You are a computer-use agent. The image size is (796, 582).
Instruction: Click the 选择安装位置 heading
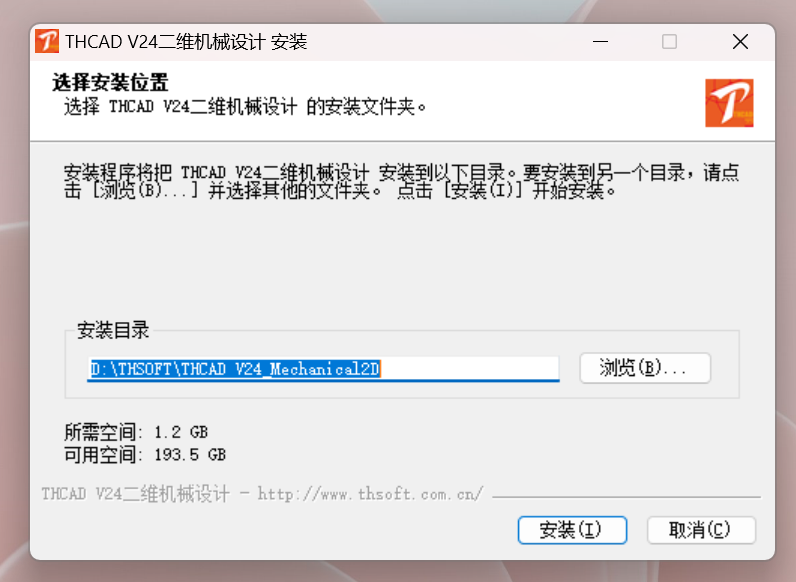[x=110, y=82]
